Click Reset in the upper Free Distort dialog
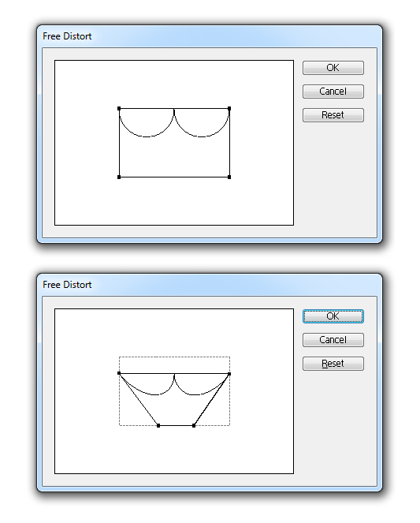This screenshot has width=420, height=523. point(333,115)
